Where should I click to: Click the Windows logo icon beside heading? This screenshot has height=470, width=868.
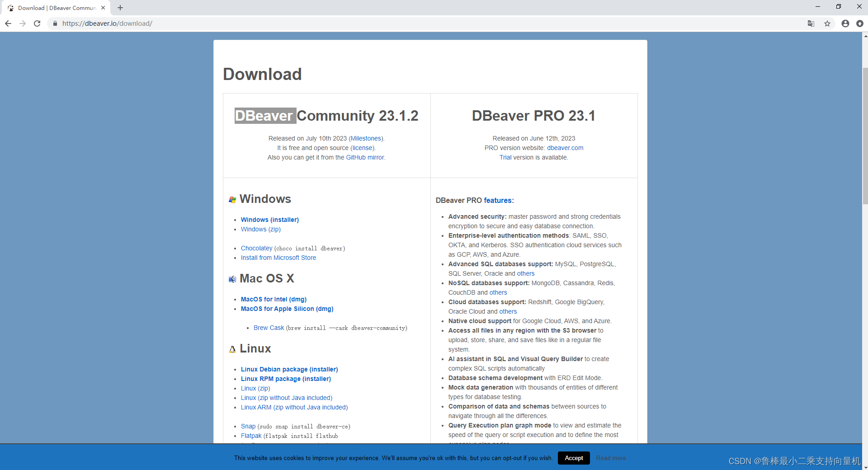click(x=232, y=200)
